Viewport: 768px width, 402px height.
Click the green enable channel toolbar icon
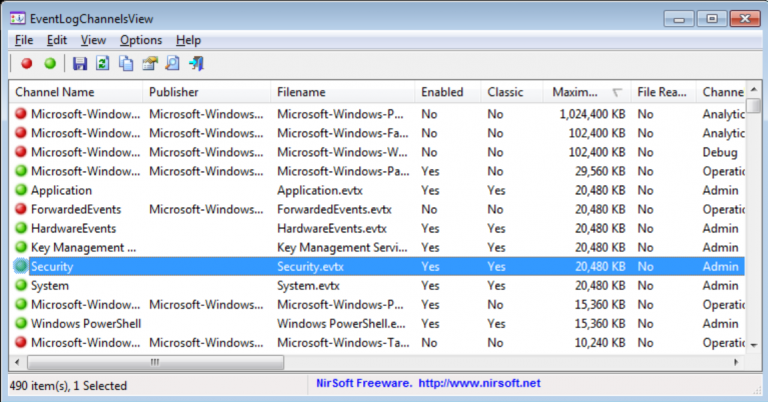point(49,64)
